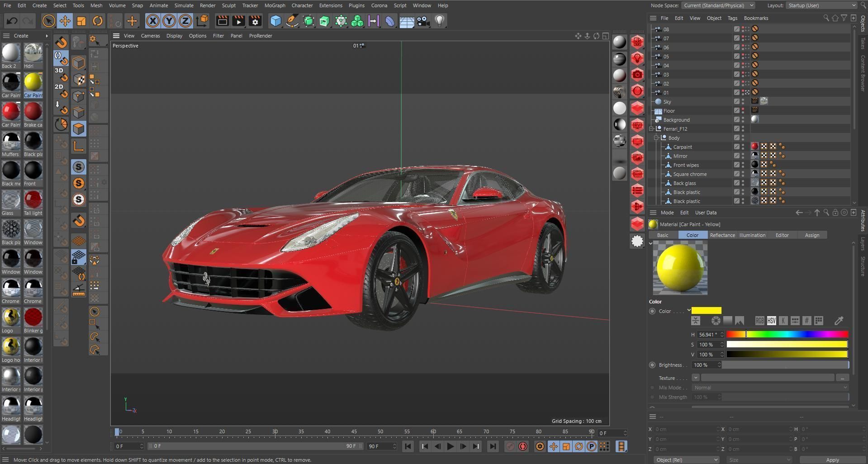Open the Mix Mode Normal dropdown
Screen dimensions: 868x464
pos(770,388)
